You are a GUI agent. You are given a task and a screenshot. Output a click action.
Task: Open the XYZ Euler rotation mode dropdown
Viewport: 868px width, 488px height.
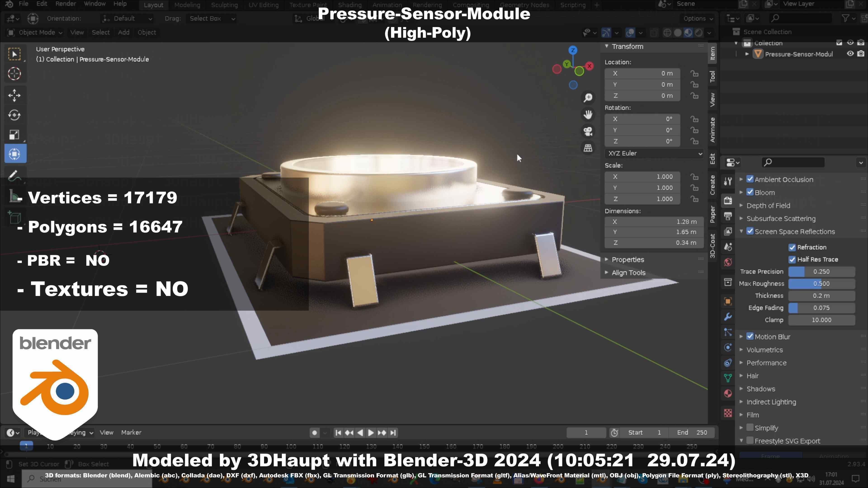pos(654,154)
